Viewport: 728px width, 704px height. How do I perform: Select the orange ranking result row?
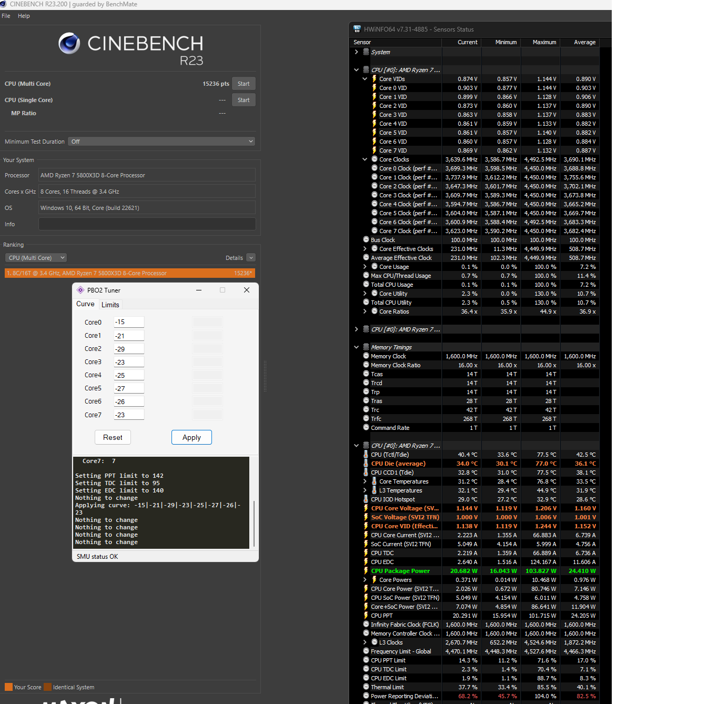click(x=130, y=273)
